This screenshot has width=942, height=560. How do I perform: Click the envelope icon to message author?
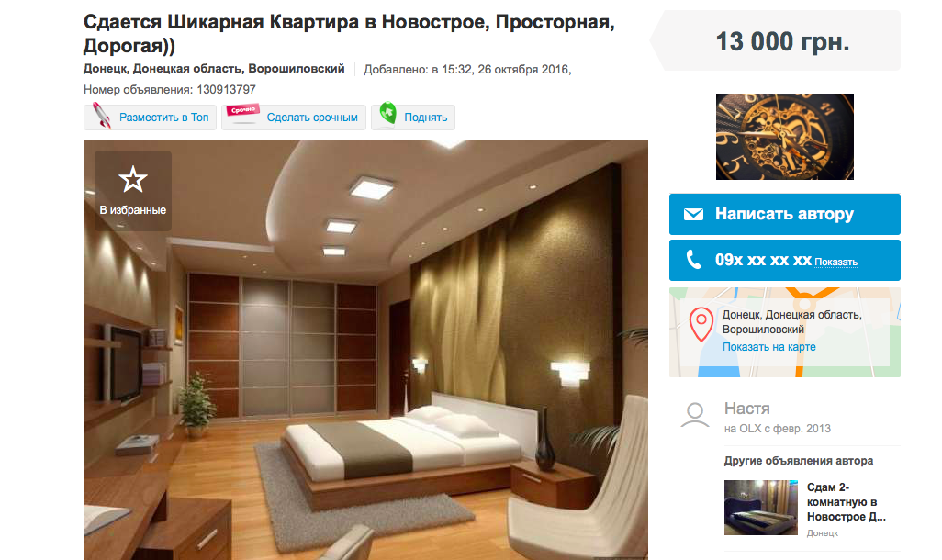(693, 214)
